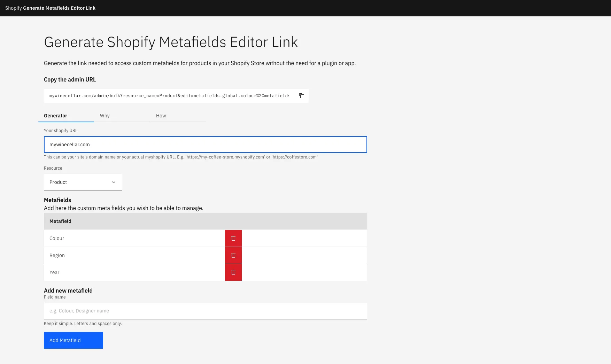Delete the Year metafield

coord(233,272)
